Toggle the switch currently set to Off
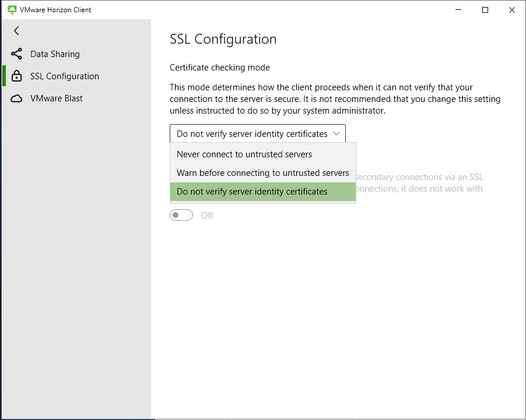Image resolution: width=526 pixels, height=420 pixels. 181,215
